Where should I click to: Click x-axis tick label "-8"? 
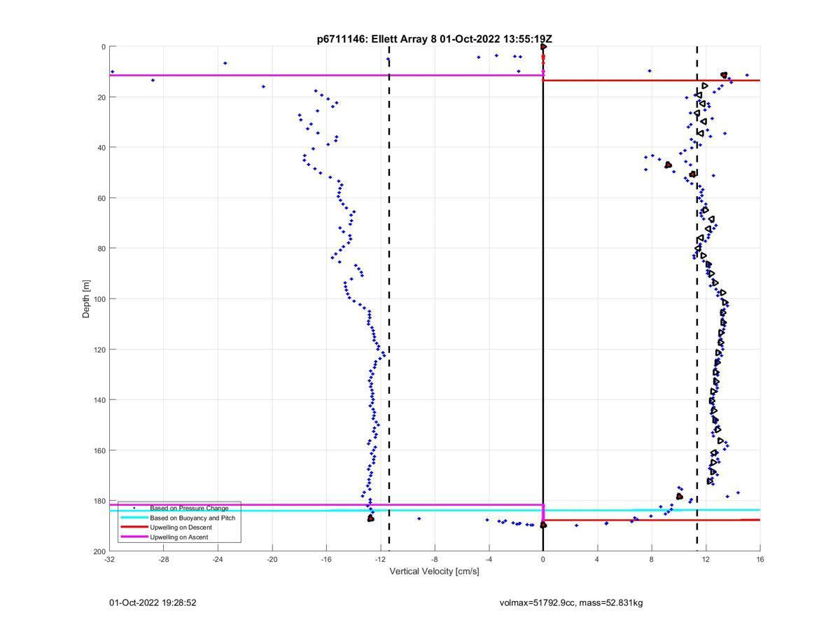click(435, 559)
